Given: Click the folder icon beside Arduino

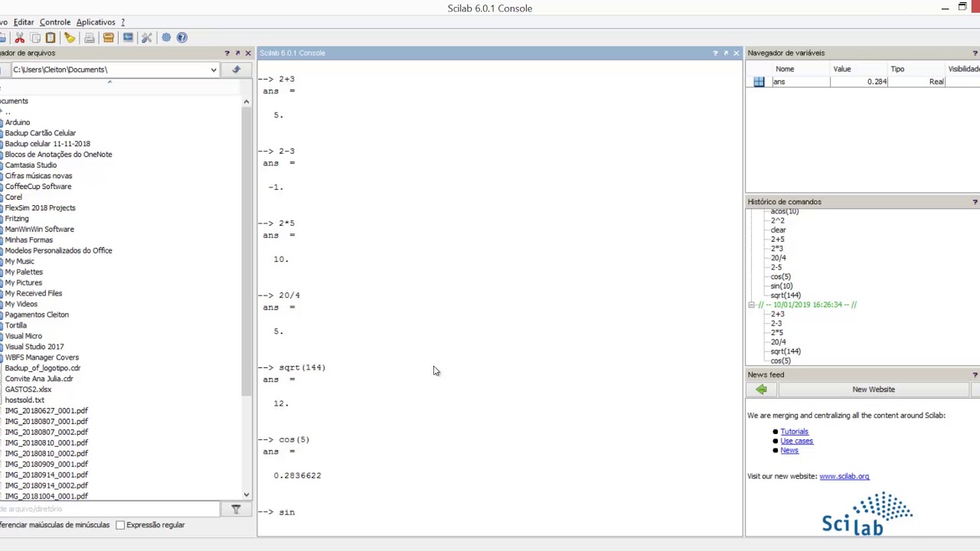Looking at the screenshot, I should point(2,122).
